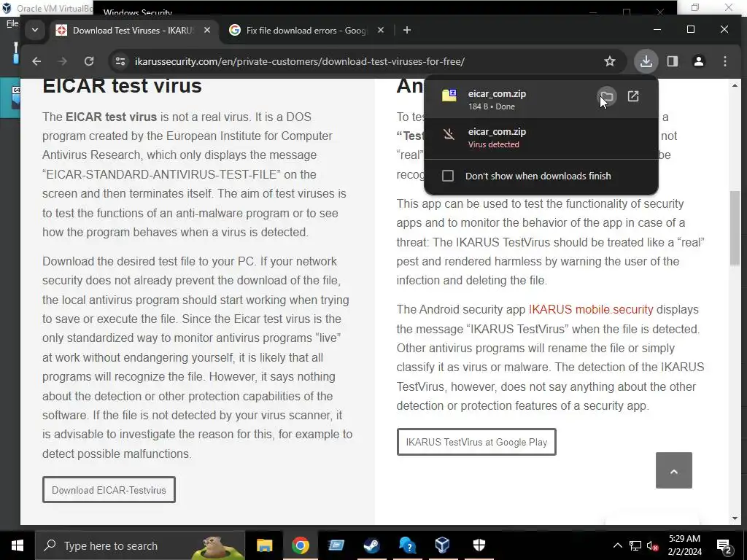Toggle the Chrome downloads button
The height and width of the screenshot is (560, 747).
(x=646, y=61)
